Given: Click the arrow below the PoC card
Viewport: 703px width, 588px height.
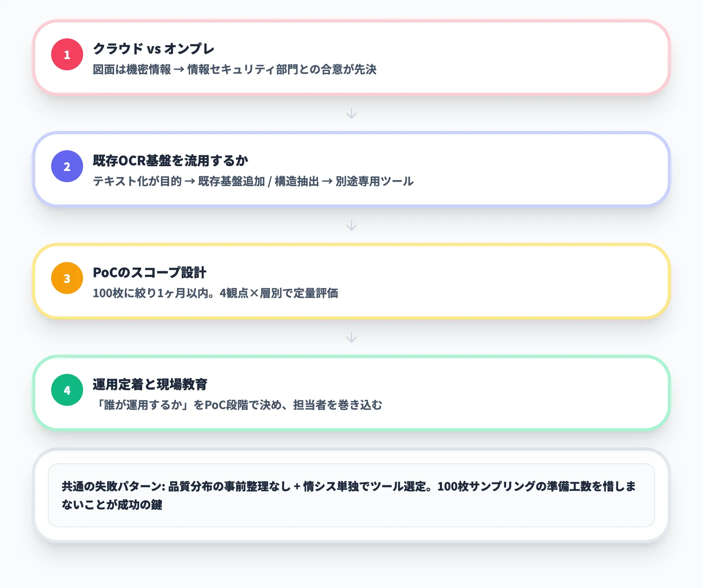Looking at the screenshot, I should [351, 338].
